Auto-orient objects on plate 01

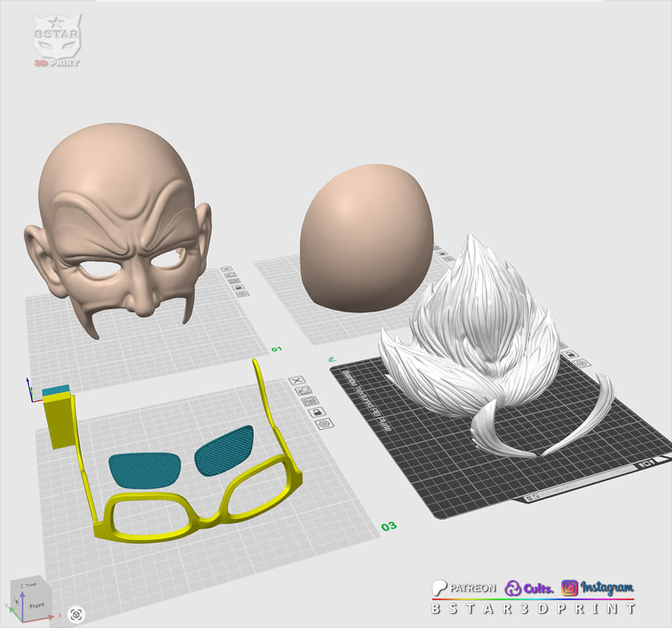pyautogui.click(x=230, y=275)
